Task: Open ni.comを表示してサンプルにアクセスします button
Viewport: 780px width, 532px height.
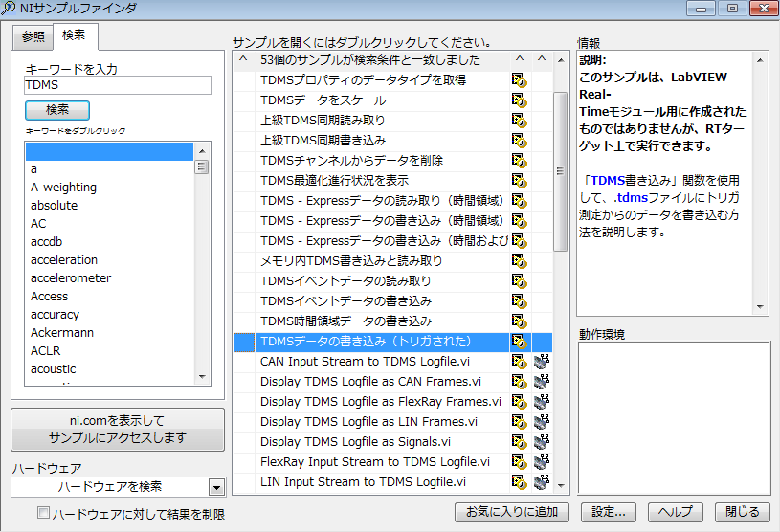Action: 118,430
